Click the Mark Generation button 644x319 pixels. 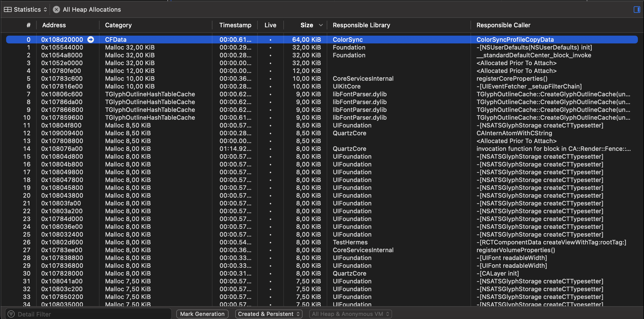pos(202,314)
